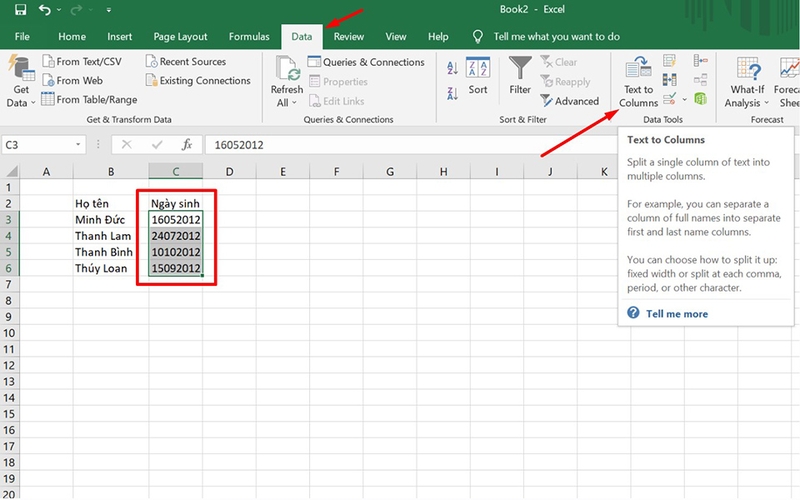
Task: Click the Data Validation icon
Action: click(670, 98)
